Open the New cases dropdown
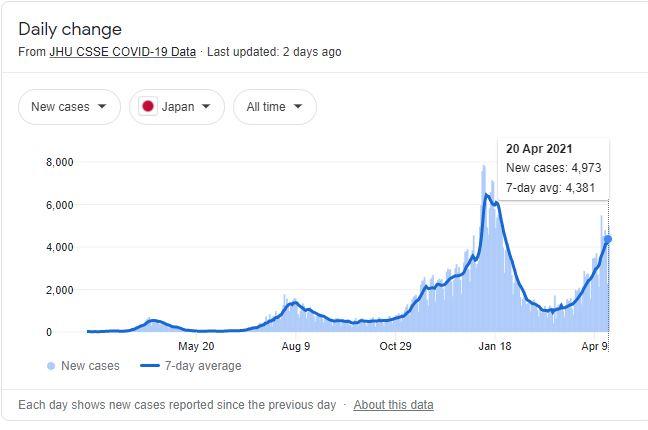Screen dimensions: 648x430 (69, 107)
